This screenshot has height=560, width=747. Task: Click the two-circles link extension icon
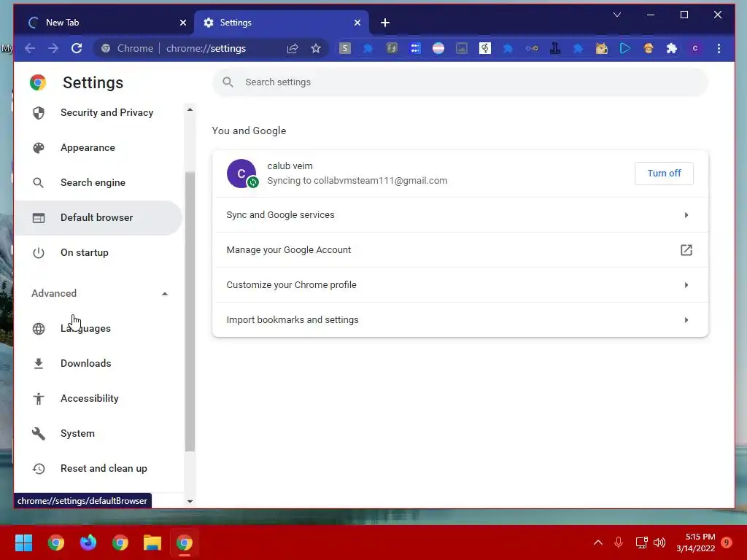pos(532,48)
